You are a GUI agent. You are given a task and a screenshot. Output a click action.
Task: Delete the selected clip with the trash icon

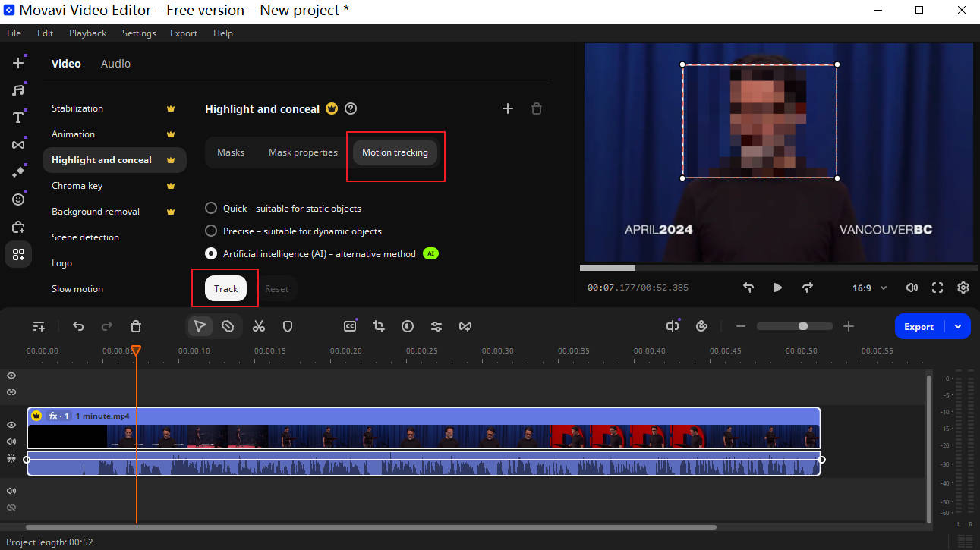pyautogui.click(x=136, y=325)
